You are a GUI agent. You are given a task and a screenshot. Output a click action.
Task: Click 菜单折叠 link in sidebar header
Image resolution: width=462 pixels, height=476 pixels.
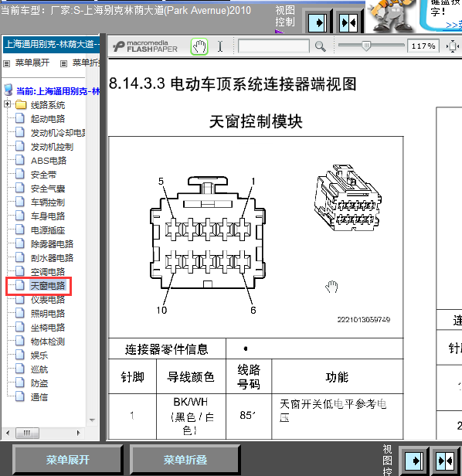click(x=86, y=63)
